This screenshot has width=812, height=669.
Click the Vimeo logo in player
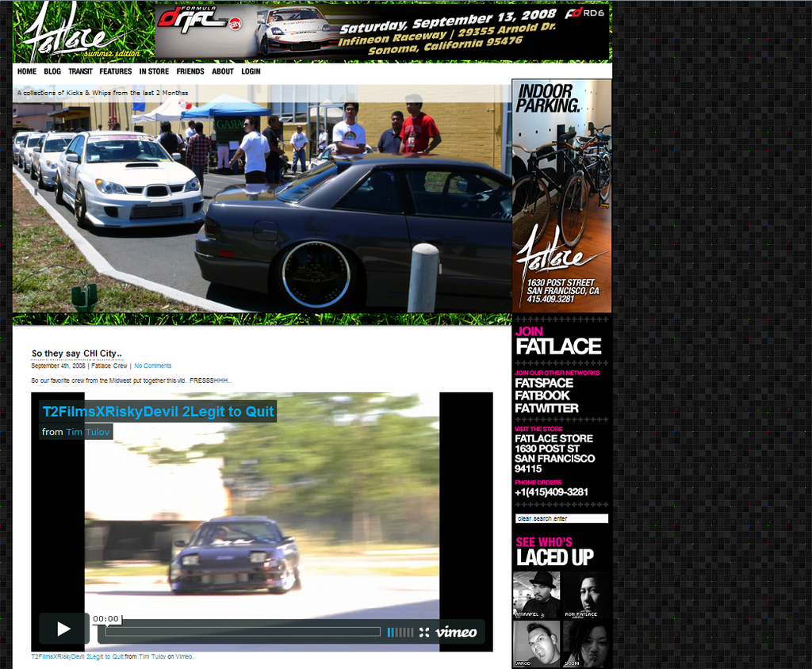[456, 633]
